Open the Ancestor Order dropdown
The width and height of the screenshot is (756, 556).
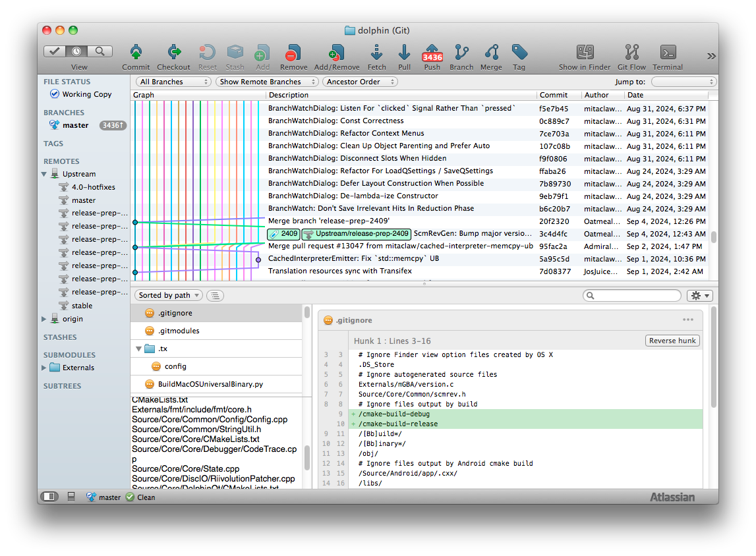click(360, 82)
